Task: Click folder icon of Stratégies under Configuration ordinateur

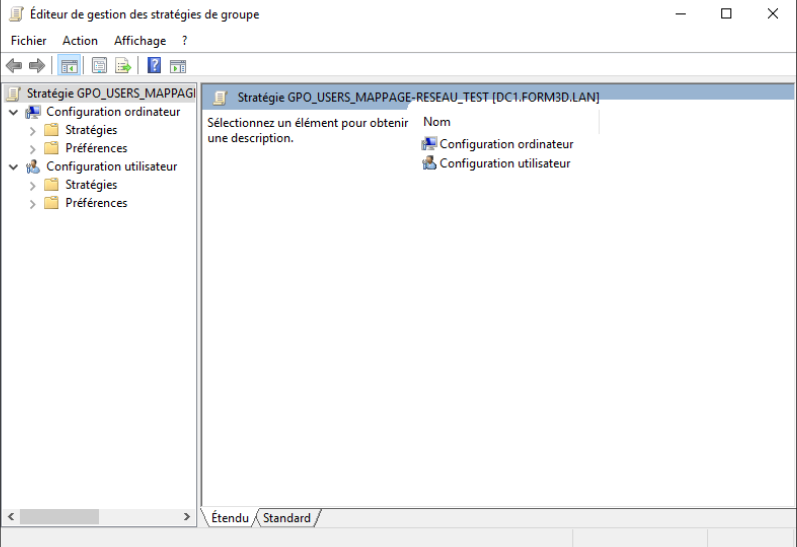Action: (x=51, y=130)
